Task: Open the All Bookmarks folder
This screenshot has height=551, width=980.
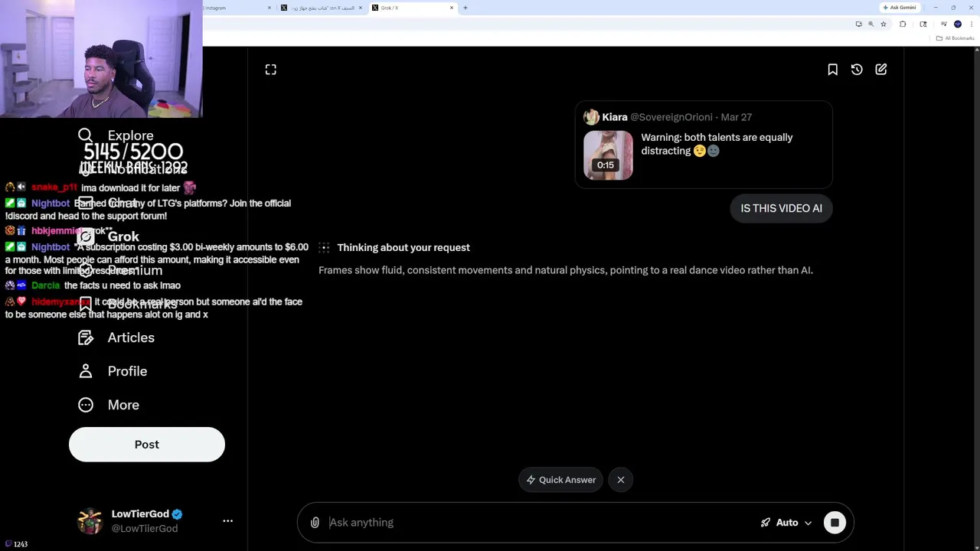Action: click(x=955, y=38)
